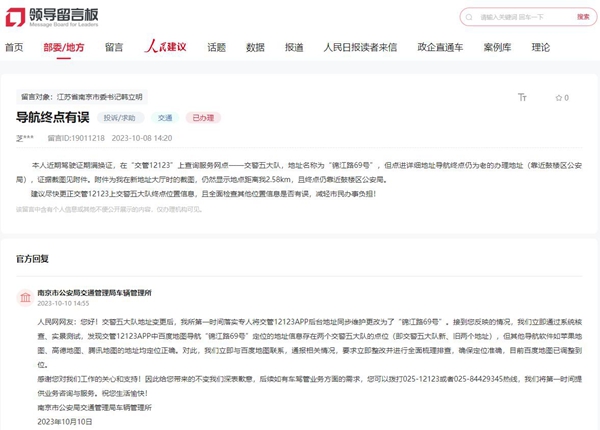The width and height of the screenshot is (600, 430).
Task: Open the 理论 tab
Action: [x=541, y=47]
